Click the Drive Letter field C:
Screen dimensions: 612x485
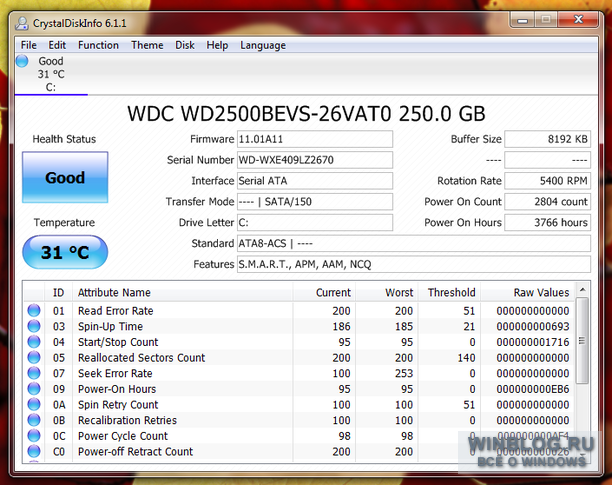pyautogui.click(x=315, y=222)
